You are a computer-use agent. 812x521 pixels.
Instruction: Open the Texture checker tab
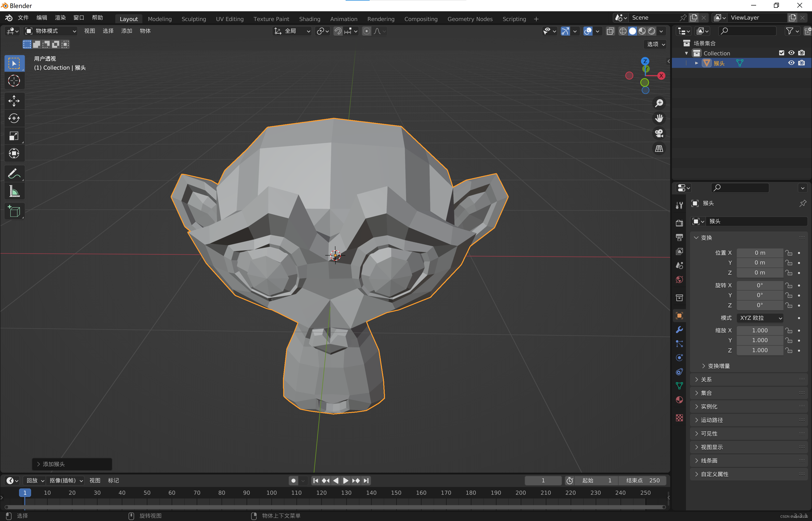point(679,418)
